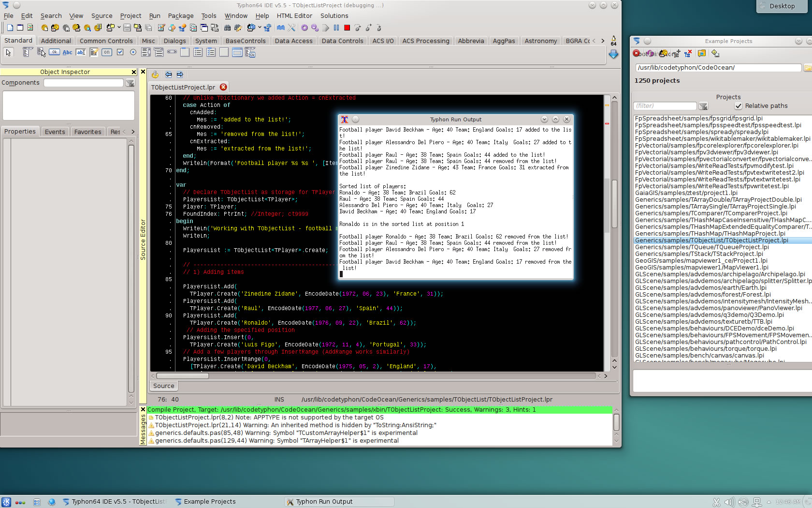Click the crossed tools options icon
Screen dimensions: 812x508
pyautogui.click(x=291, y=28)
